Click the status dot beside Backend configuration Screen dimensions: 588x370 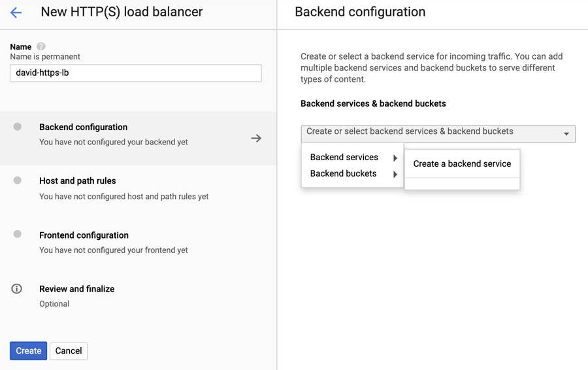coord(18,127)
